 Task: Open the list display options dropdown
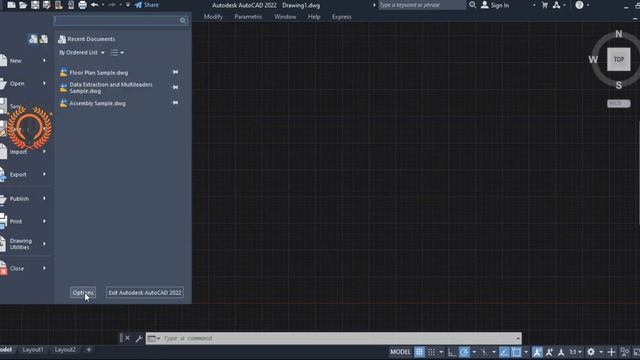point(117,53)
